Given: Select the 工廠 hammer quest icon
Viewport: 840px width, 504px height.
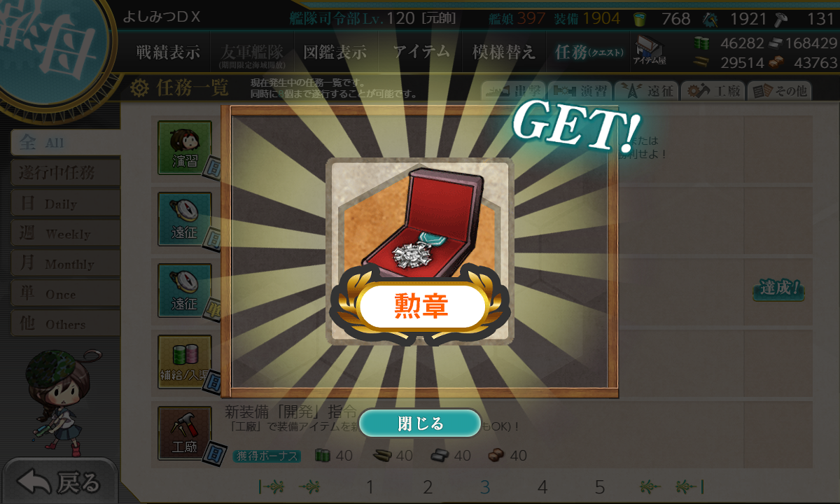Looking at the screenshot, I should tap(185, 434).
